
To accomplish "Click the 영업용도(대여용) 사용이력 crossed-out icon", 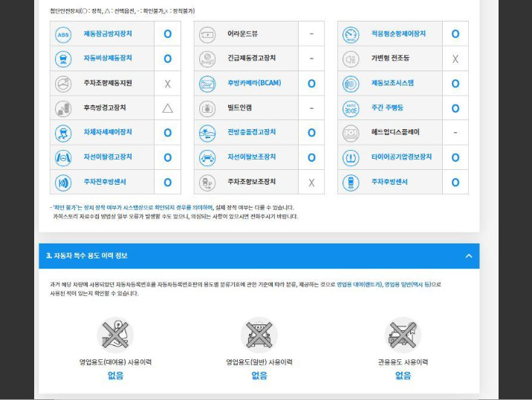I will 115,334.
